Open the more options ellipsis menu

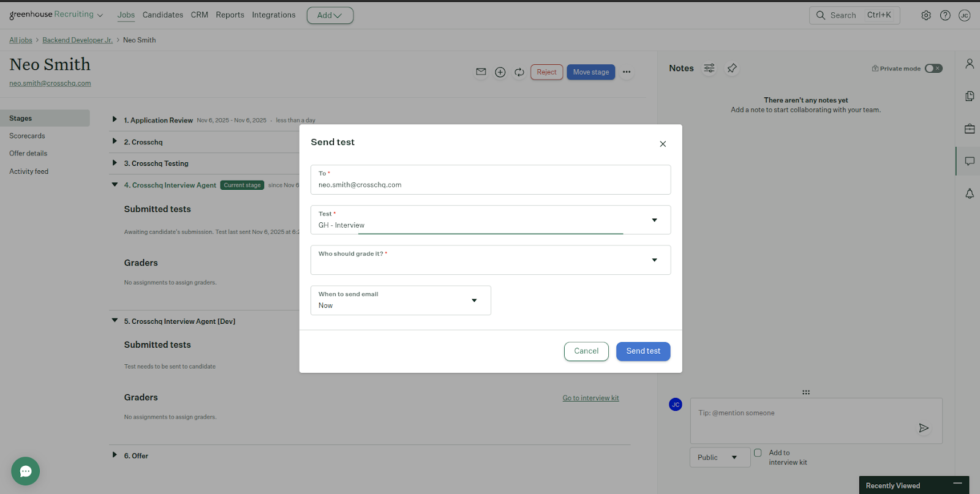pos(626,72)
